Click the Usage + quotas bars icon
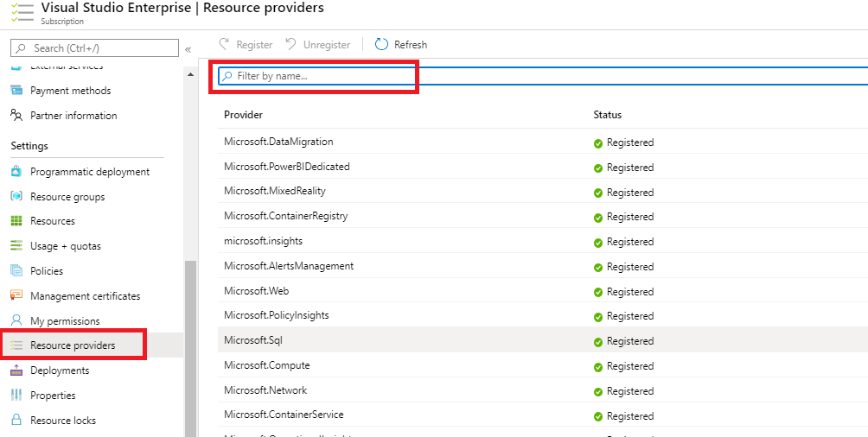 point(16,245)
